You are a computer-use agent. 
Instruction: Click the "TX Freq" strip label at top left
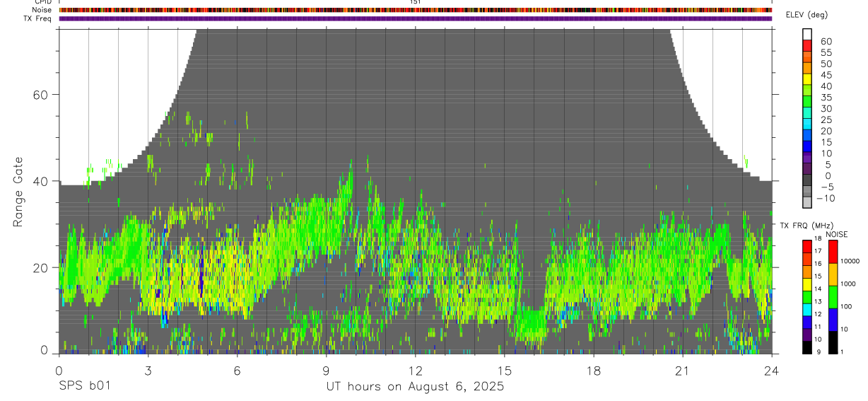pyautogui.click(x=38, y=18)
